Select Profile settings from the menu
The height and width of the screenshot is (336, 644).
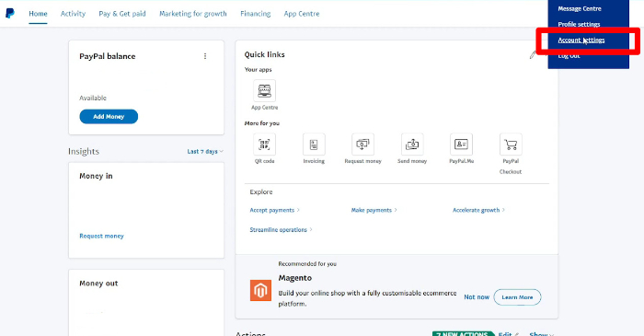pos(579,24)
